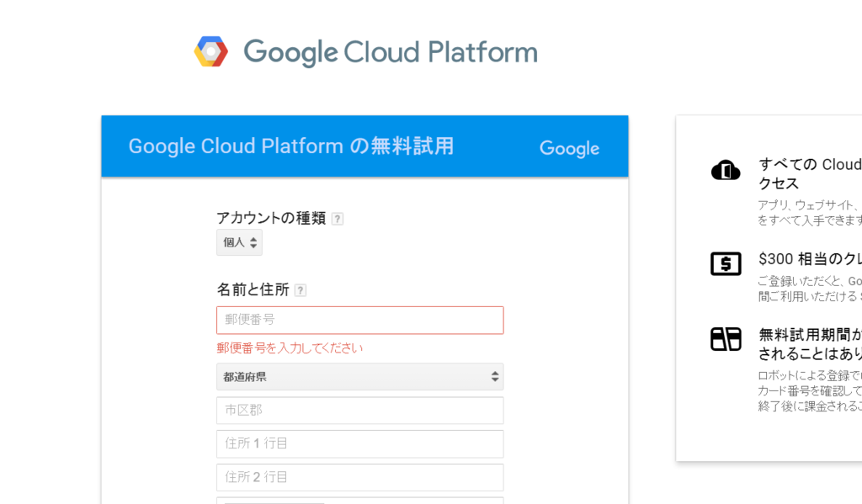Click the $300 相当 credit heading
The height and width of the screenshot is (504, 862).
(x=810, y=259)
